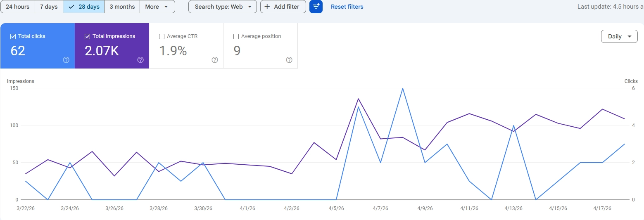Click help icon on Total clicks card
This screenshot has height=220, width=644.
pos(66,60)
